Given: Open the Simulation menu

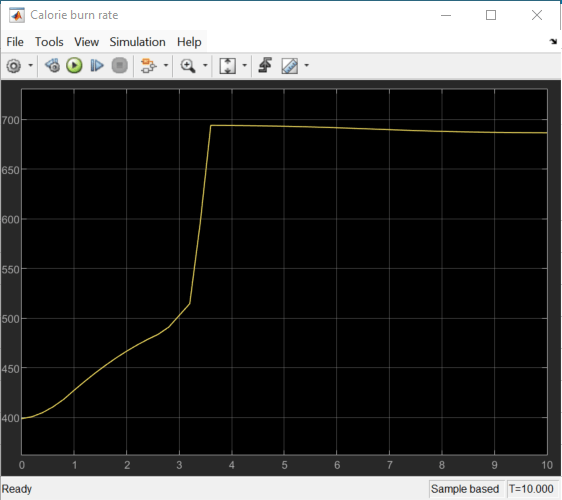Looking at the screenshot, I should 137,42.
